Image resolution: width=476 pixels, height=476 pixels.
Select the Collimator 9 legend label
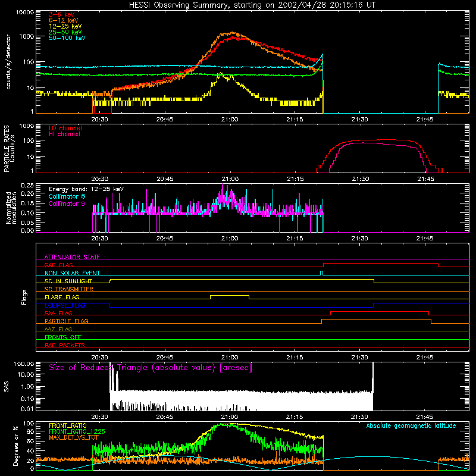point(67,203)
